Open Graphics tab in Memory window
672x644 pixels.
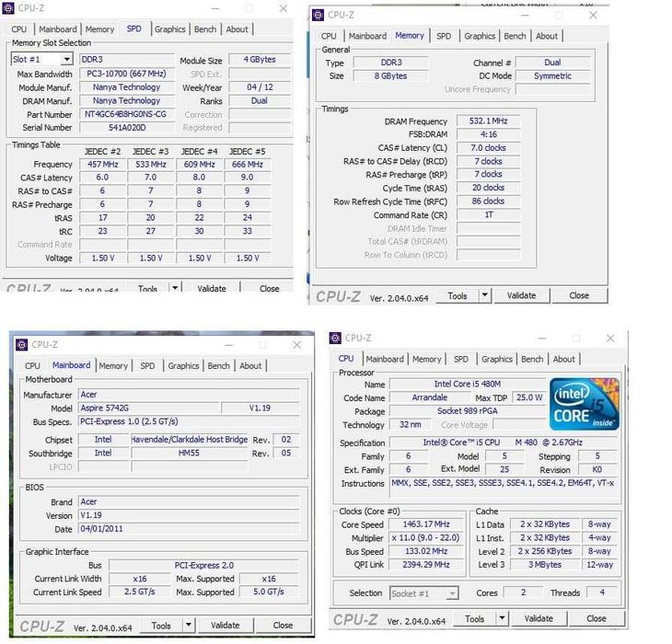point(480,36)
